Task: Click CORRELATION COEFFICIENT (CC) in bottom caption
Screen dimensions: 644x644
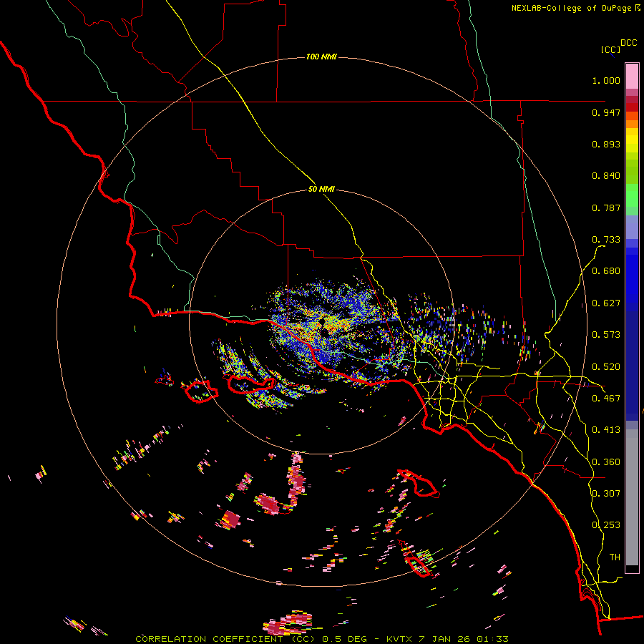Action: click(x=225, y=639)
